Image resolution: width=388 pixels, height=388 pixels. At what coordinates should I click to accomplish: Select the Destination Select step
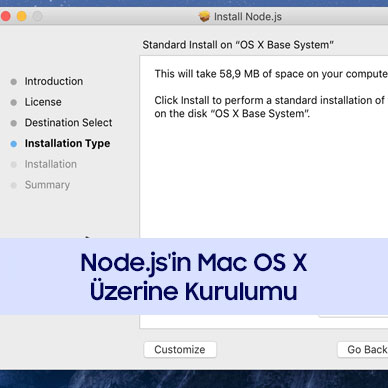68,123
